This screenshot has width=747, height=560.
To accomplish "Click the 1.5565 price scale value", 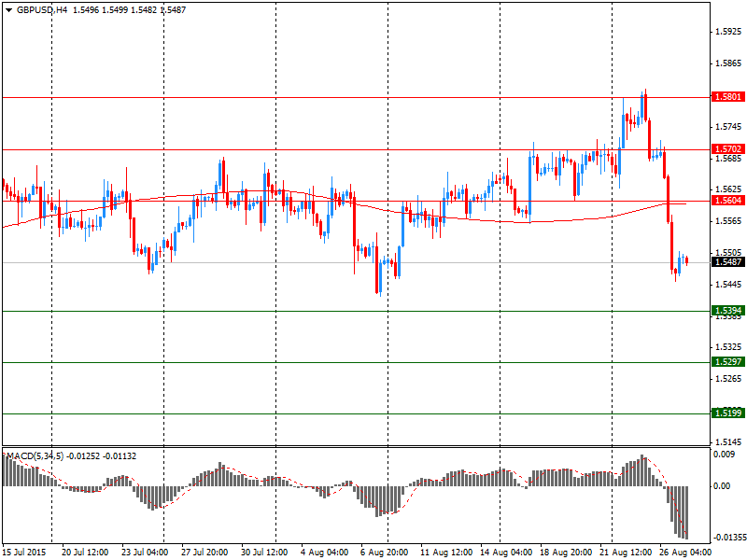I will click(729, 221).
